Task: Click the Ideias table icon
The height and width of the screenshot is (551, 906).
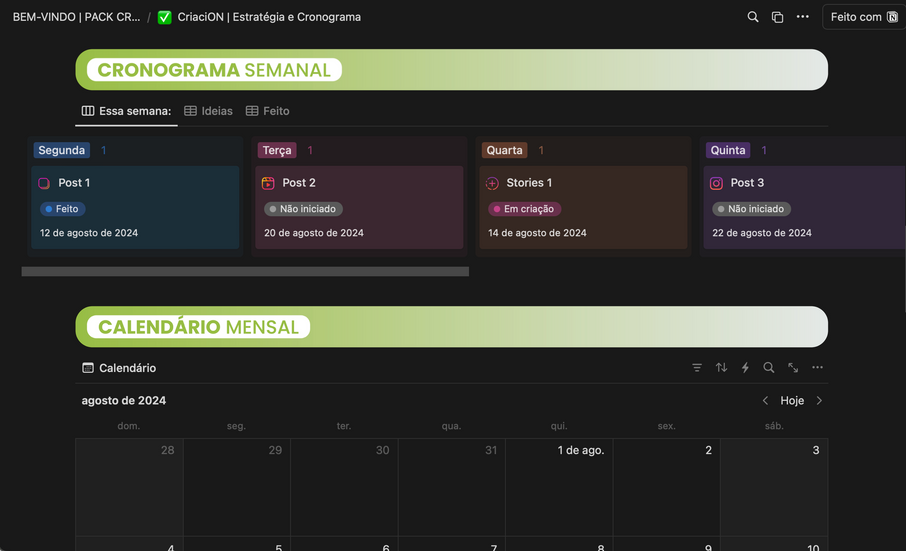Action: pos(190,111)
